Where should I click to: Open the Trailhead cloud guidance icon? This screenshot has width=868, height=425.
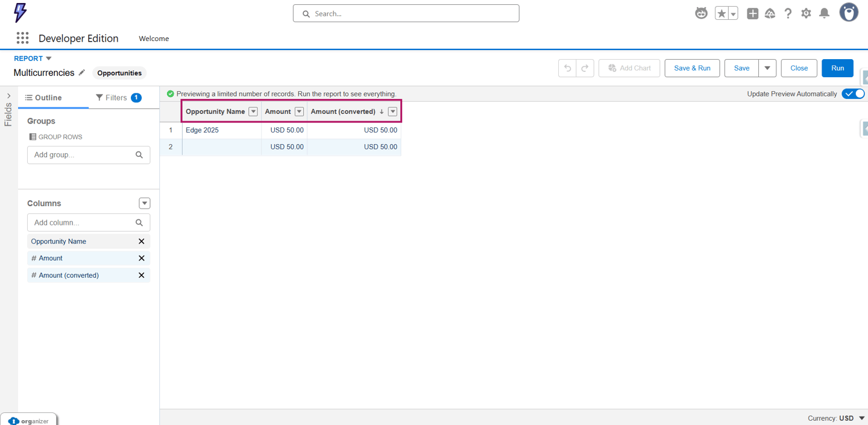[x=770, y=13]
